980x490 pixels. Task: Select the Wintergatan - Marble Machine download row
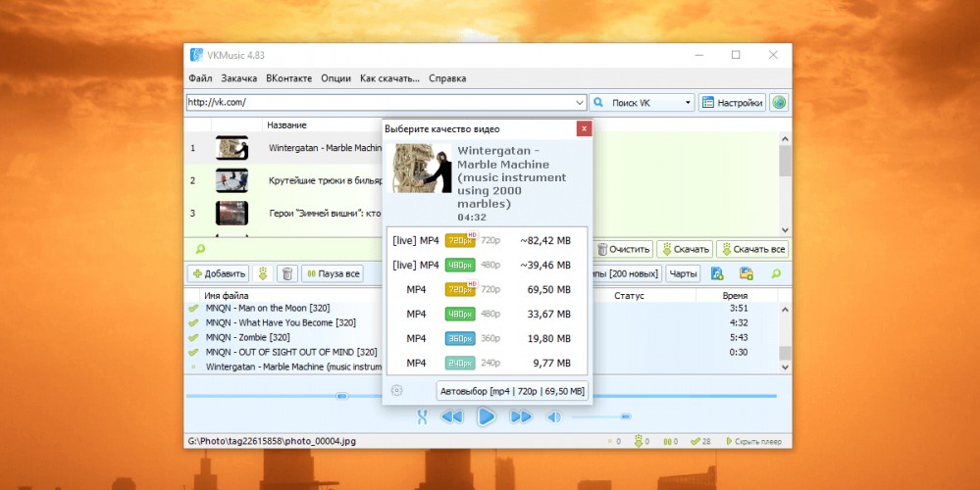(293, 367)
